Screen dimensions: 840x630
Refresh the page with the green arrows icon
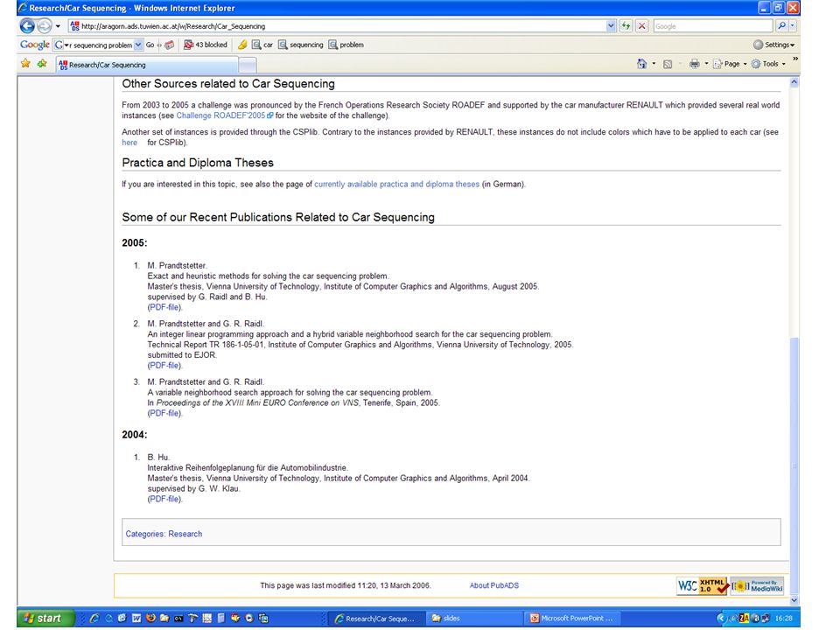(626, 25)
